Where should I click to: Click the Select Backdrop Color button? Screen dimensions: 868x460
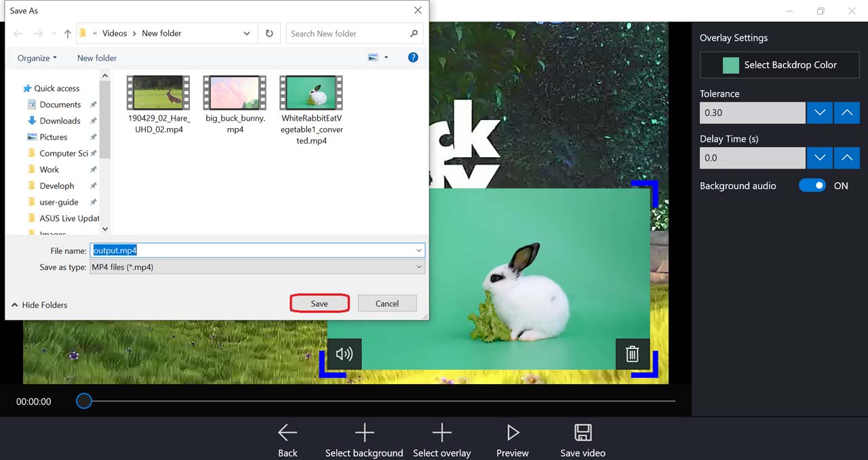click(779, 65)
